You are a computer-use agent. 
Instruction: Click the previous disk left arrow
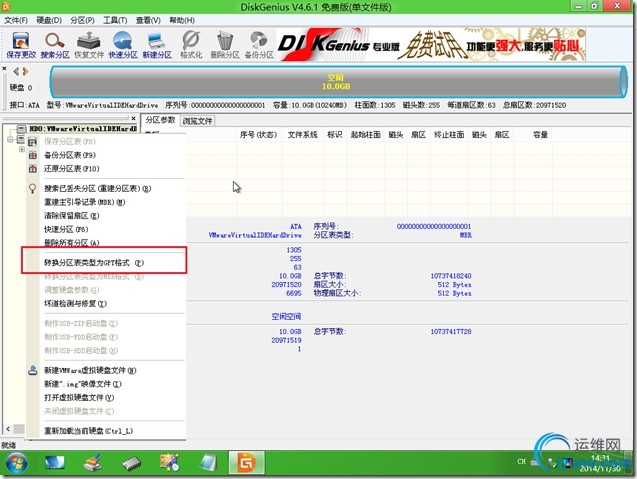[16, 72]
